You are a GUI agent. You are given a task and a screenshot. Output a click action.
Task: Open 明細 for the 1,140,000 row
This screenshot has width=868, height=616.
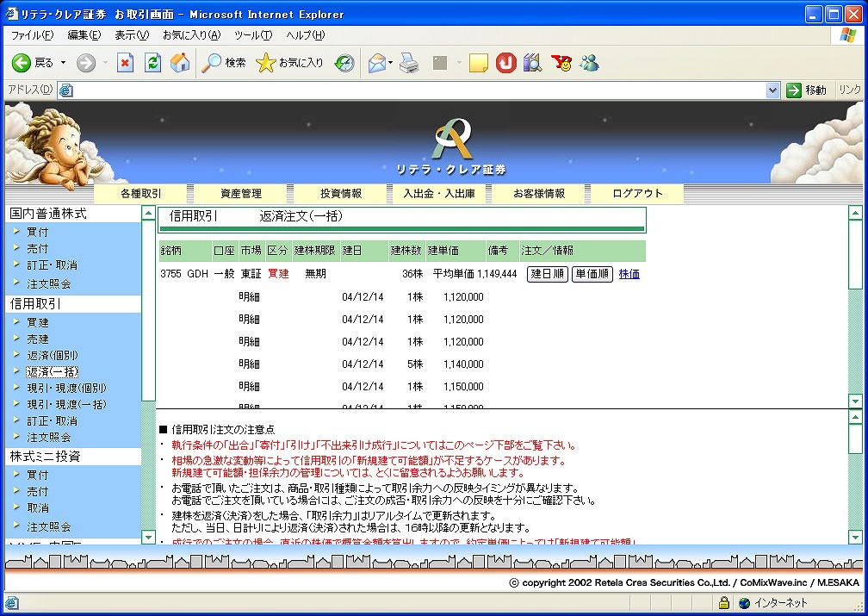(249, 364)
